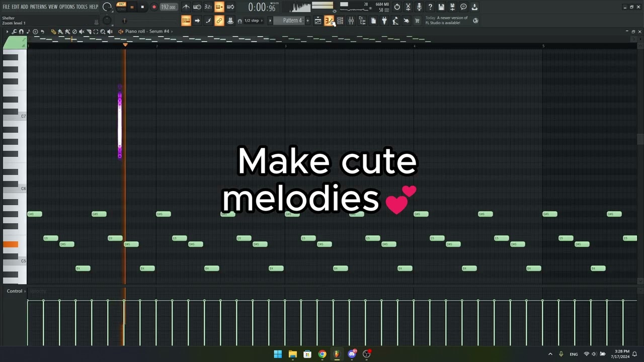The width and height of the screenshot is (644, 362).
Task: Open the EDIT menu
Action: pyautogui.click(x=15, y=7)
